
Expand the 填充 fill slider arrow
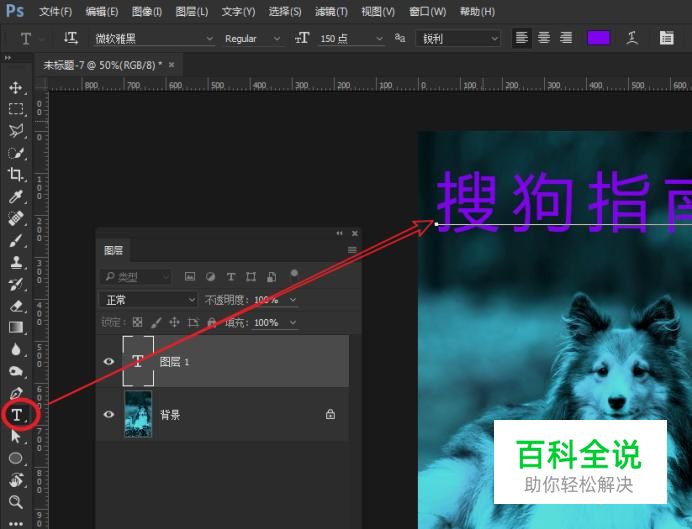[x=293, y=323]
